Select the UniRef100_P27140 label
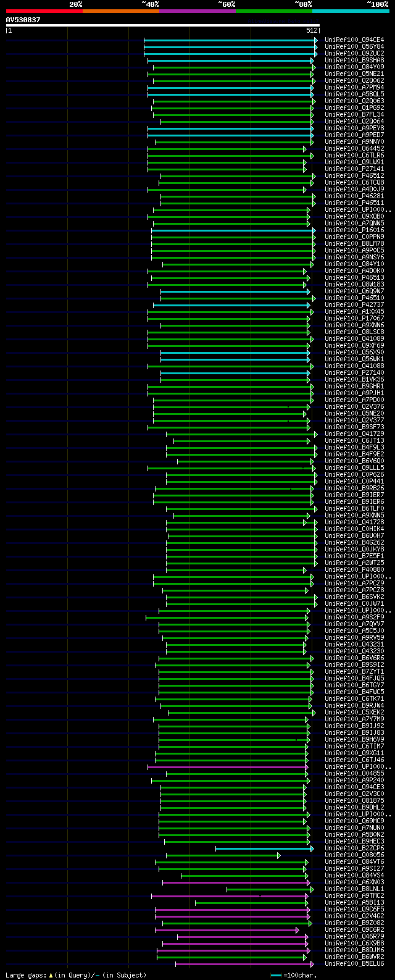Screen dimensions: 395x980 point(354,372)
